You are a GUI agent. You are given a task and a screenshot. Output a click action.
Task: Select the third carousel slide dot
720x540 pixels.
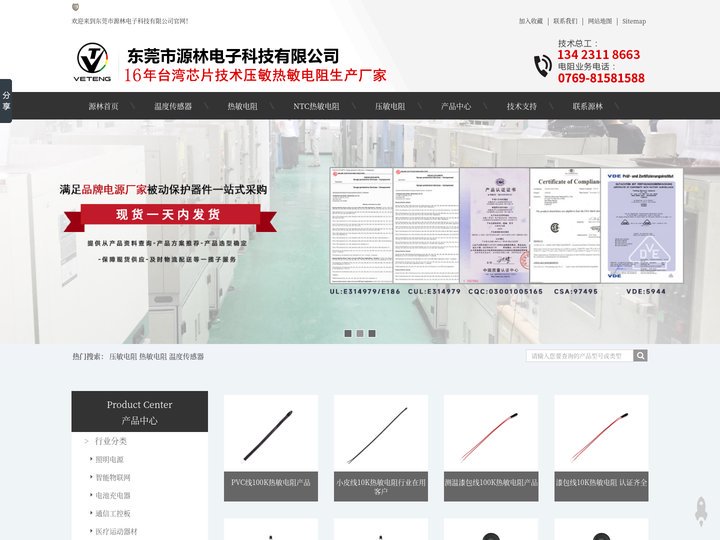pos(372,333)
